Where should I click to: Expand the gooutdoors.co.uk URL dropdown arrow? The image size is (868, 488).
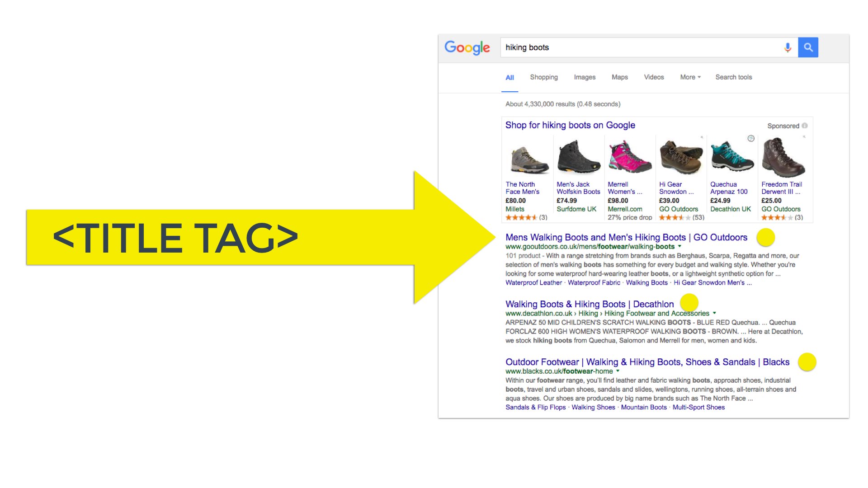click(679, 247)
